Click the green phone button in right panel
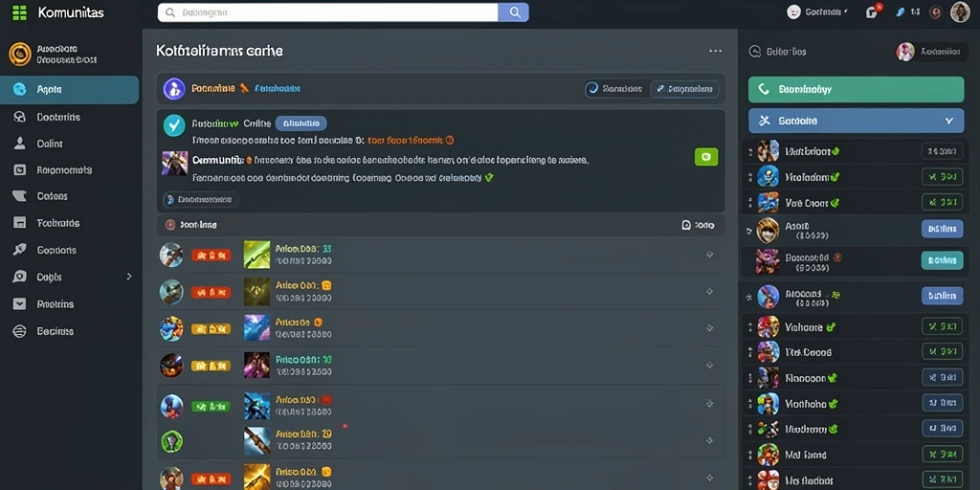 tap(856, 89)
